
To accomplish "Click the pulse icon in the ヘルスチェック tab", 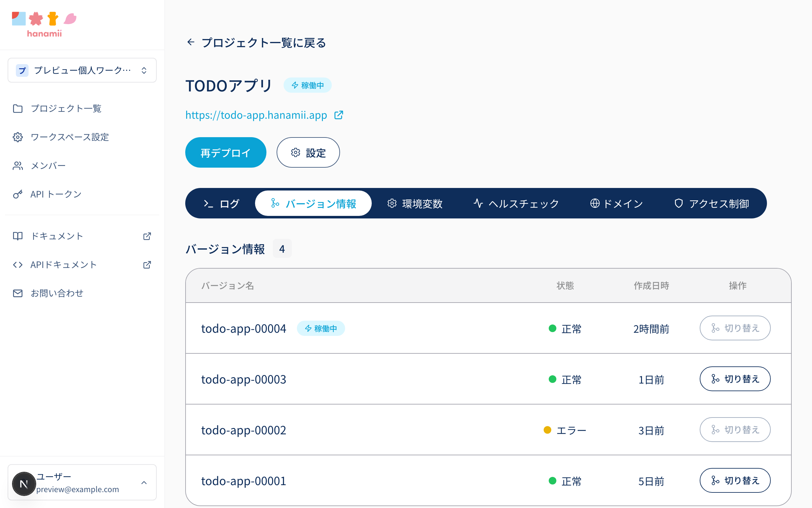I will coord(478,203).
